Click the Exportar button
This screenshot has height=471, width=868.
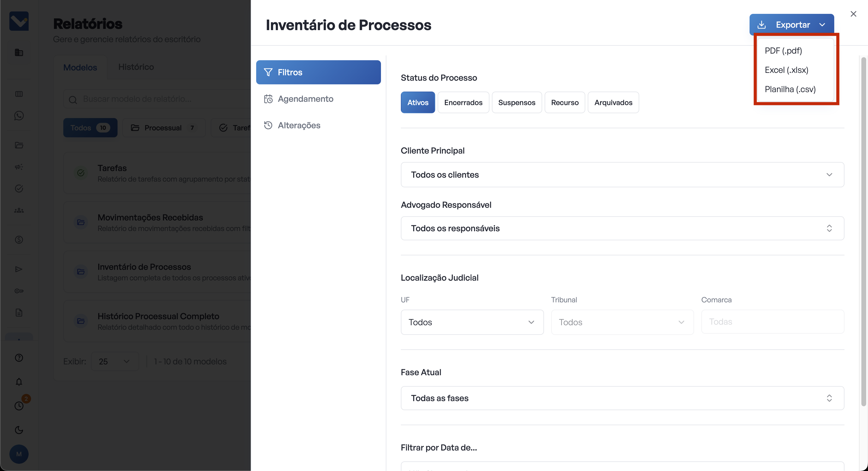click(x=791, y=25)
